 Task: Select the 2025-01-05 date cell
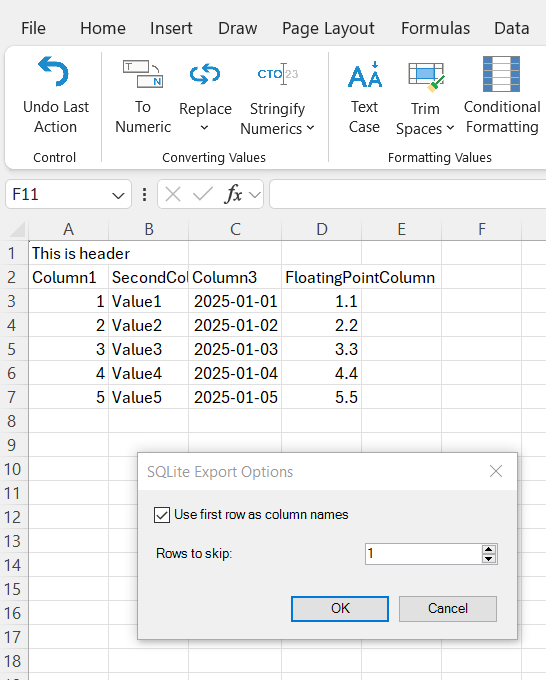(x=235, y=397)
